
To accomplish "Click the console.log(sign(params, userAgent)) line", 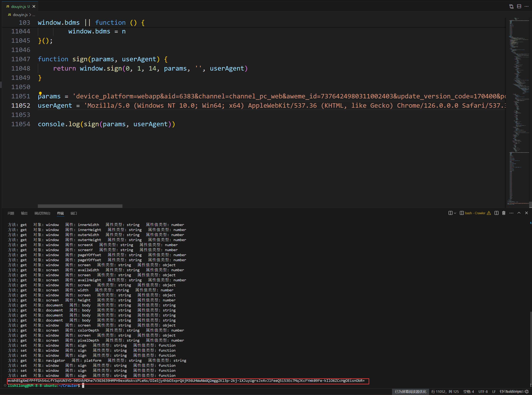I will point(106,124).
